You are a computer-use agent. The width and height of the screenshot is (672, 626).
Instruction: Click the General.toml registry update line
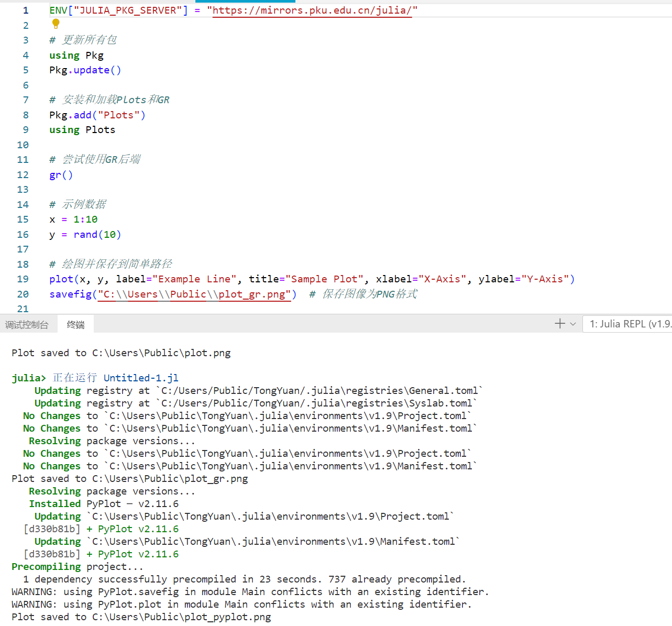pos(259,391)
